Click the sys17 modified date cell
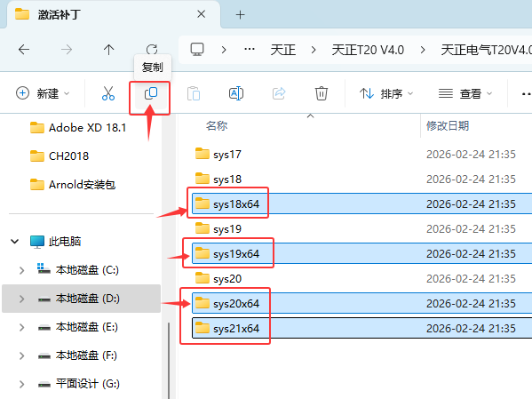 (471, 155)
